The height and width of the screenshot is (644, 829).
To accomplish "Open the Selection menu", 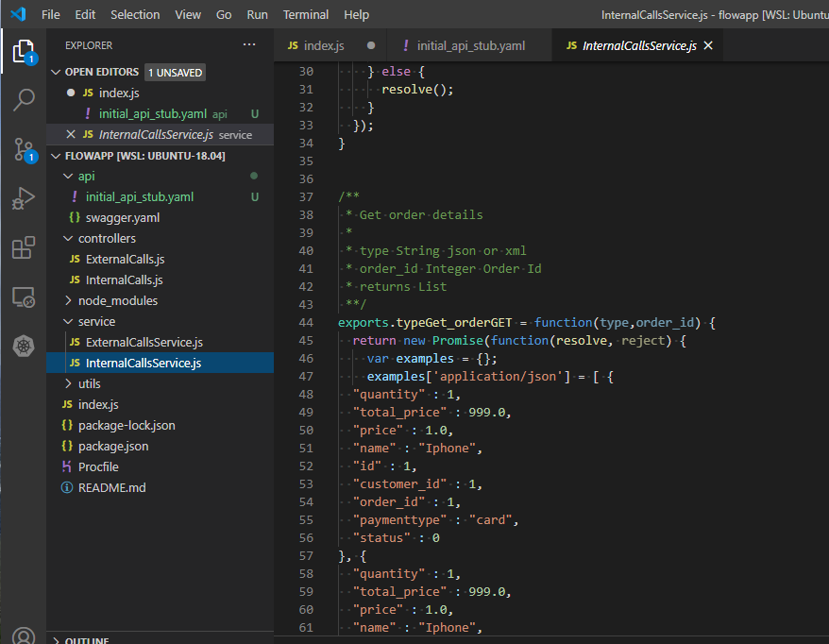I will click(x=135, y=14).
